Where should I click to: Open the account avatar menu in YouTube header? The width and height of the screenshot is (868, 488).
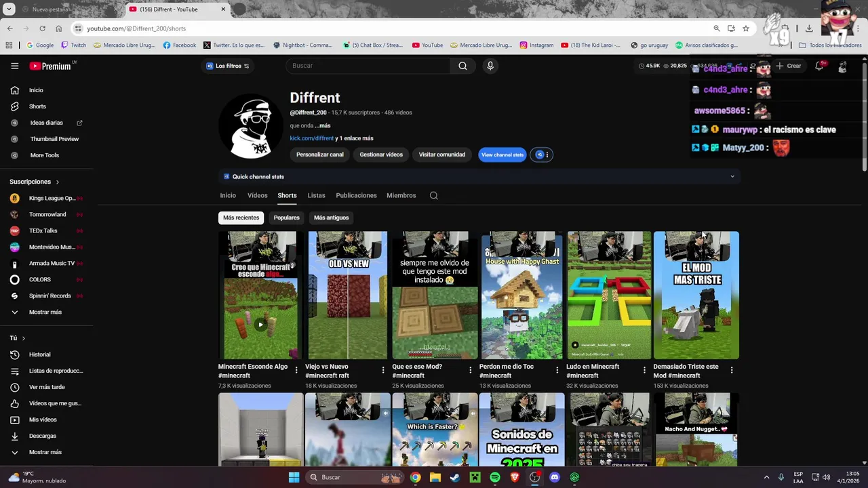click(842, 66)
